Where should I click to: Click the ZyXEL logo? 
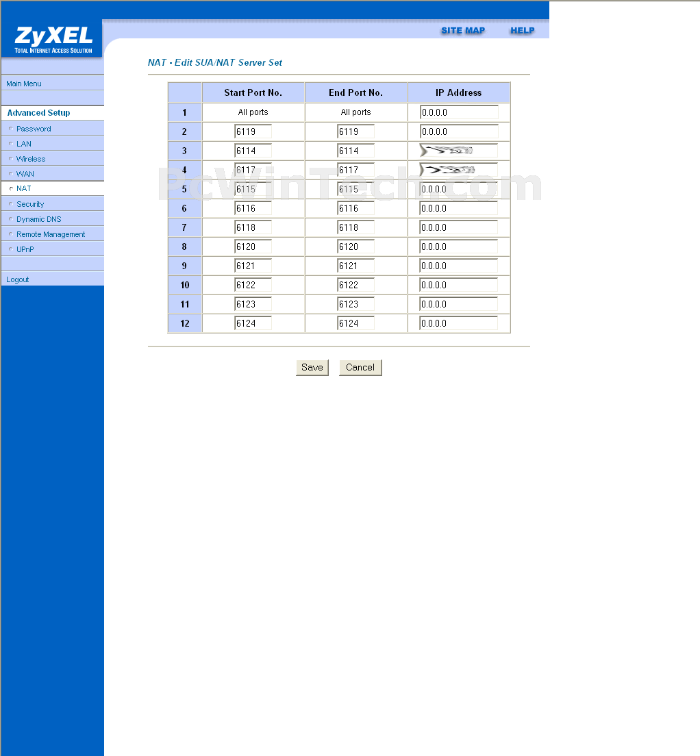53,40
